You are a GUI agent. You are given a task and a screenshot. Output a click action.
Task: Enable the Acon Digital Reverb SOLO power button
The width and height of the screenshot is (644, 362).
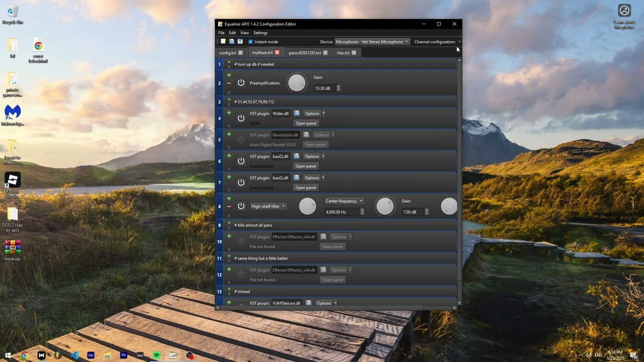241,140
